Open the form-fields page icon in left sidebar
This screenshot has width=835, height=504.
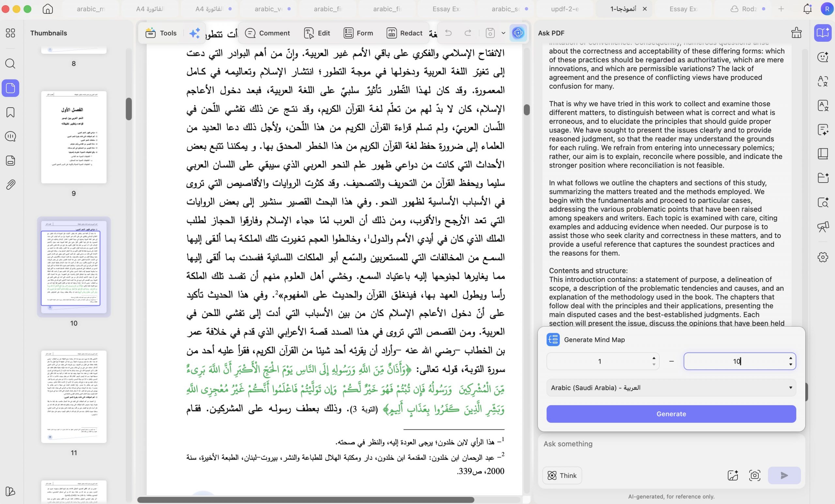(10, 160)
